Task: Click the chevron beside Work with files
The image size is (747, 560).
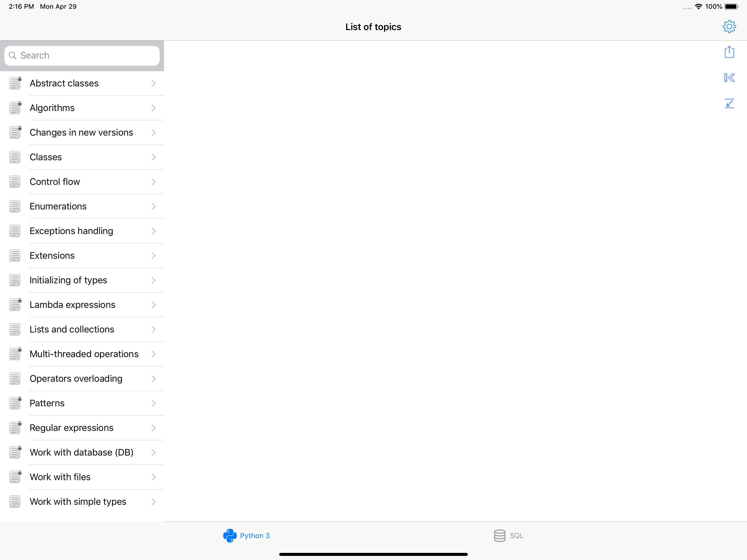Action: [x=153, y=477]
